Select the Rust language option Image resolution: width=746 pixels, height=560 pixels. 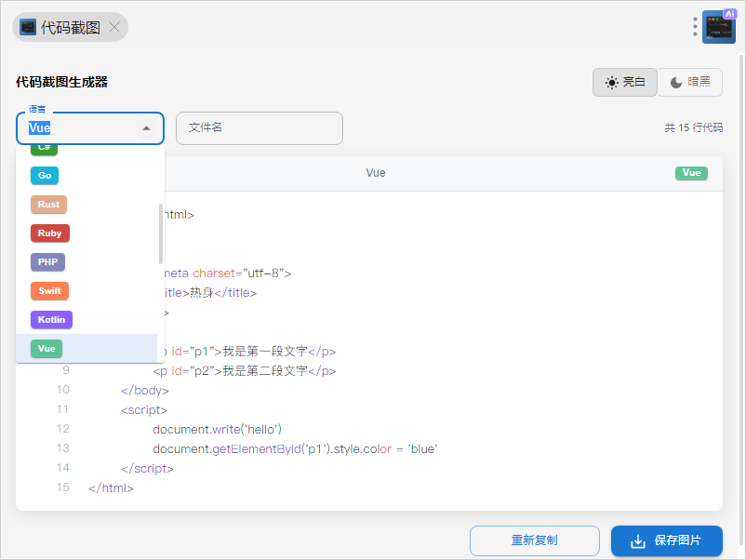coord(48,204)
